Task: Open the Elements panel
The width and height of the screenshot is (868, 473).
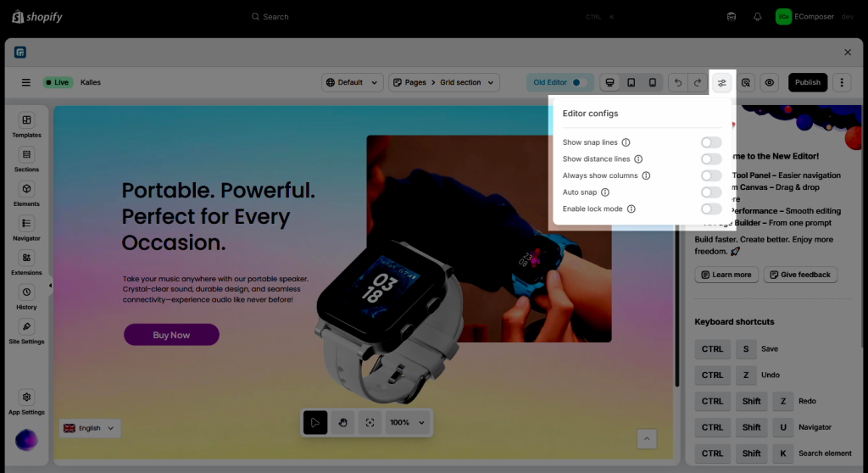Action: tap(26, 194)
